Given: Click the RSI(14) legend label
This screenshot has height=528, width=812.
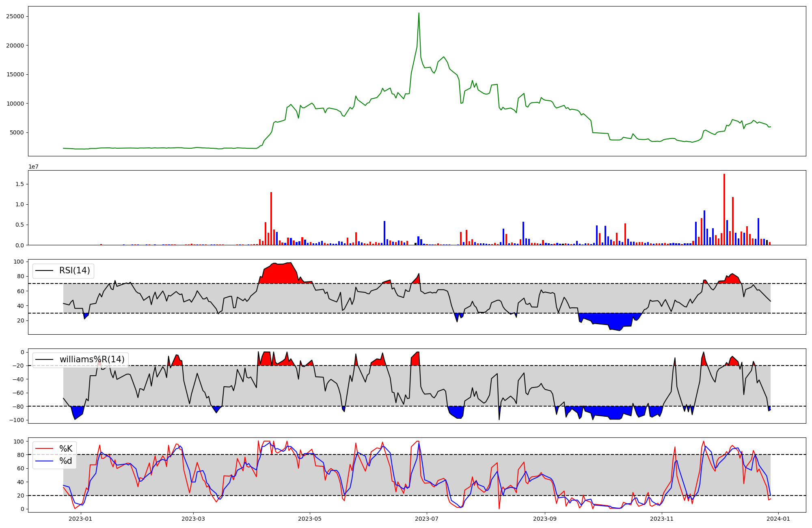Looking at the screenshot, I should coord(75,270).
